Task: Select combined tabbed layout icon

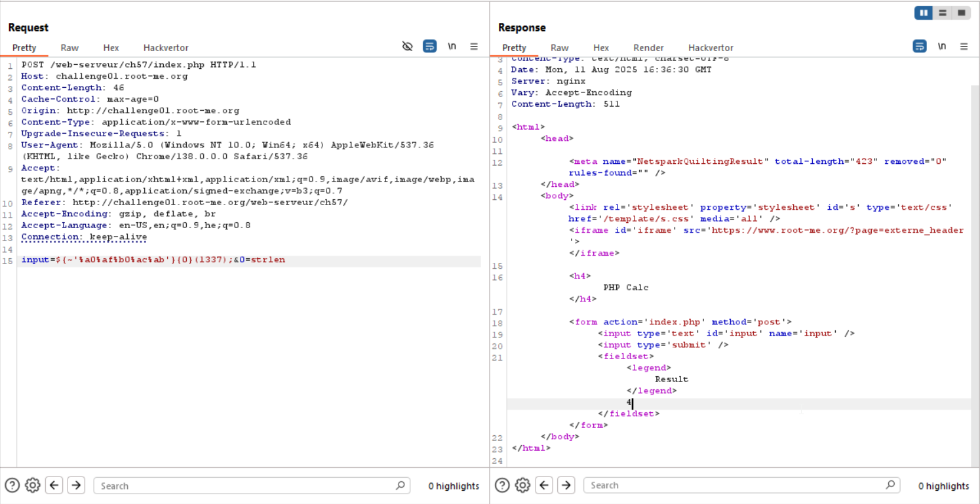Action: coord(961,12)
